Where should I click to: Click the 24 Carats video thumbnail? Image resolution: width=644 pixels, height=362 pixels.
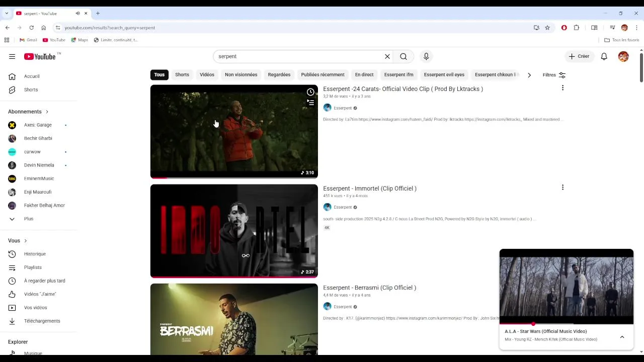click(234, 132)
